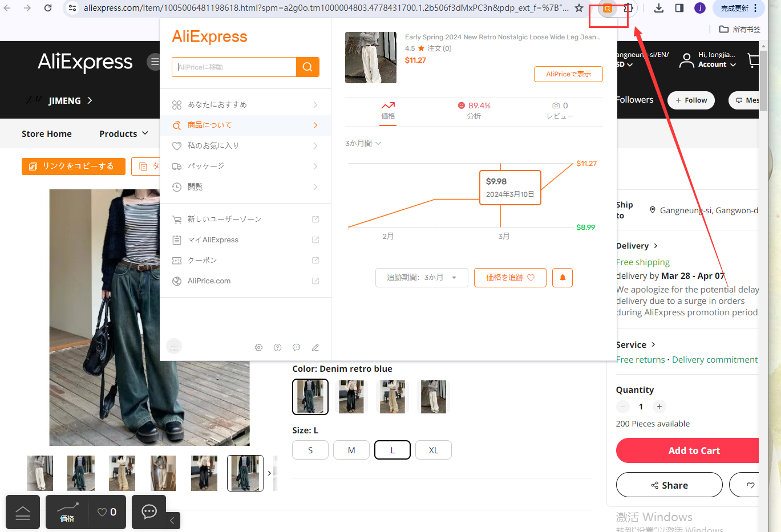
Task: Open the パッケージ menu item
Action: (245, 166)
